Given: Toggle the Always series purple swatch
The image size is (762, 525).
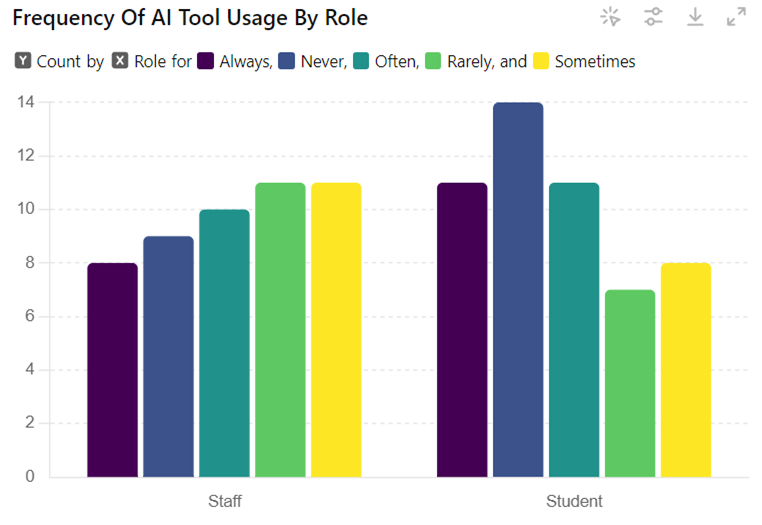Looking at the screenshot, I should (x=207, y=61).
